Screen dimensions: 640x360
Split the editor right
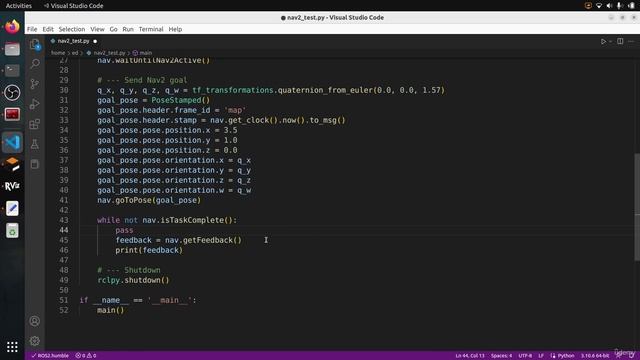coord(620,41)
